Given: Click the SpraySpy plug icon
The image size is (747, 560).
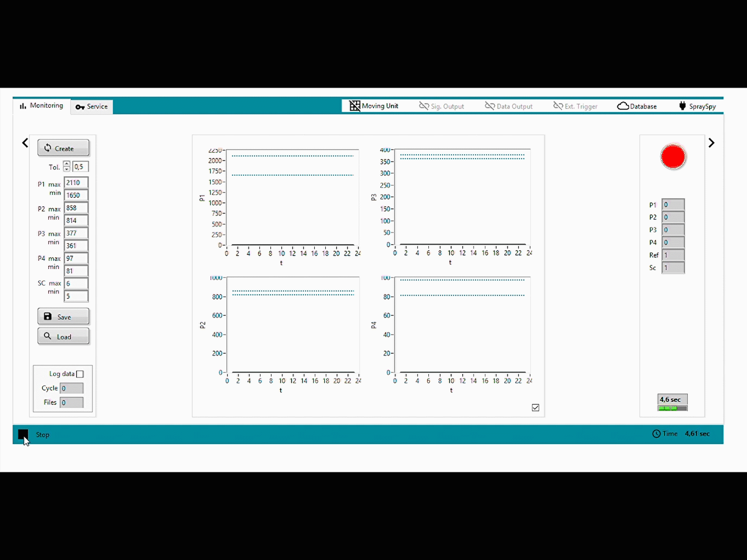Looking at the screenshot, I should [682, 106].
